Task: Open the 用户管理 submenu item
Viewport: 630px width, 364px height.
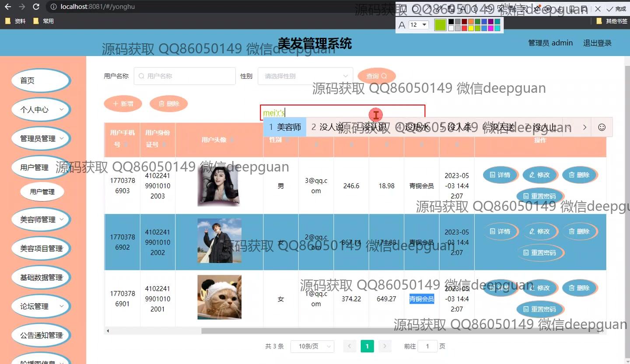Action: pyautogui.click(x=42, y=192)
